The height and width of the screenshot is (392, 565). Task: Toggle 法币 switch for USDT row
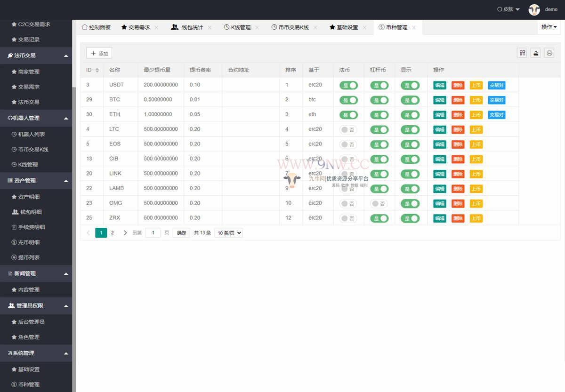348,85
